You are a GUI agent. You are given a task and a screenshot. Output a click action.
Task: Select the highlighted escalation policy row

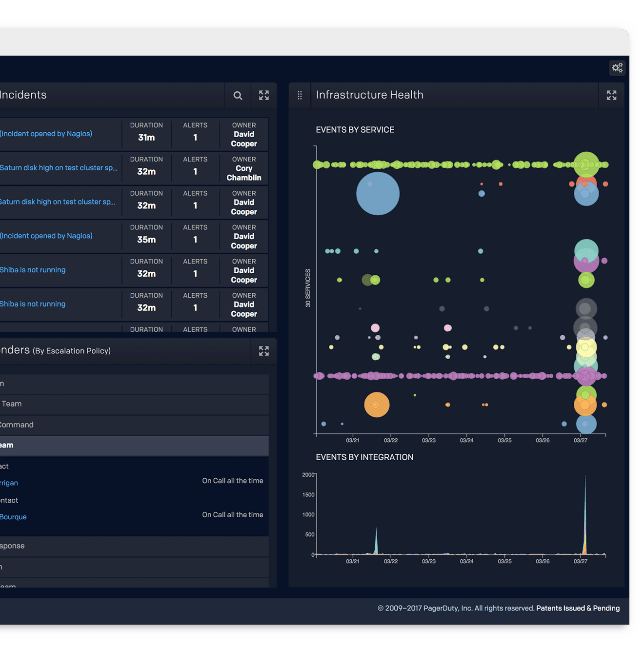(x=134, y=446)
